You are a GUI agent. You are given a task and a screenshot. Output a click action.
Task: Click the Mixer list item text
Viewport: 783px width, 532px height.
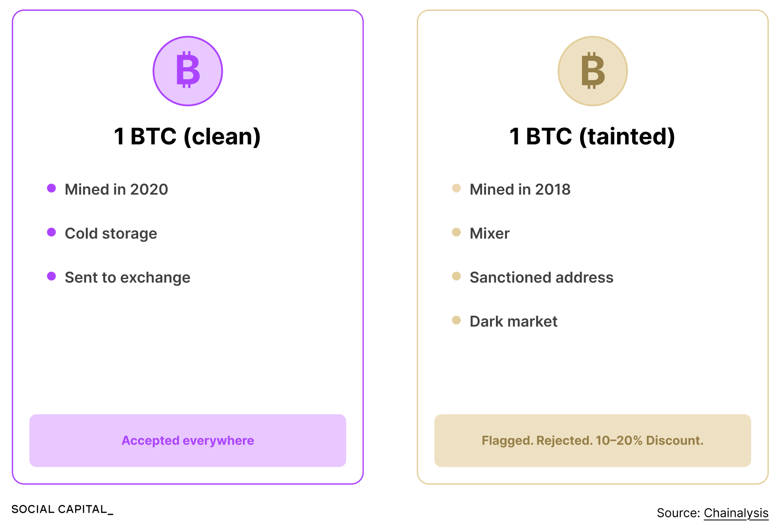click(490, 233)
